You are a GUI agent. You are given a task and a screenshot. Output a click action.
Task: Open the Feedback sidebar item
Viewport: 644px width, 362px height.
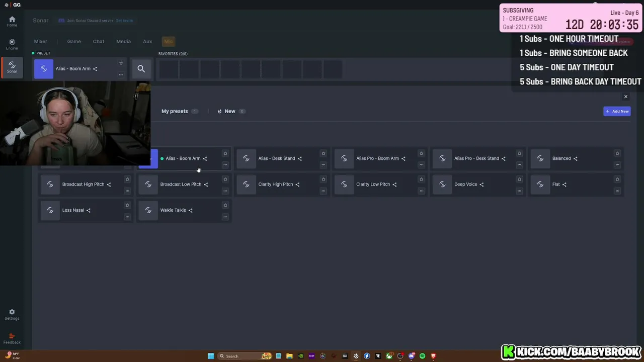coord(12,339)
